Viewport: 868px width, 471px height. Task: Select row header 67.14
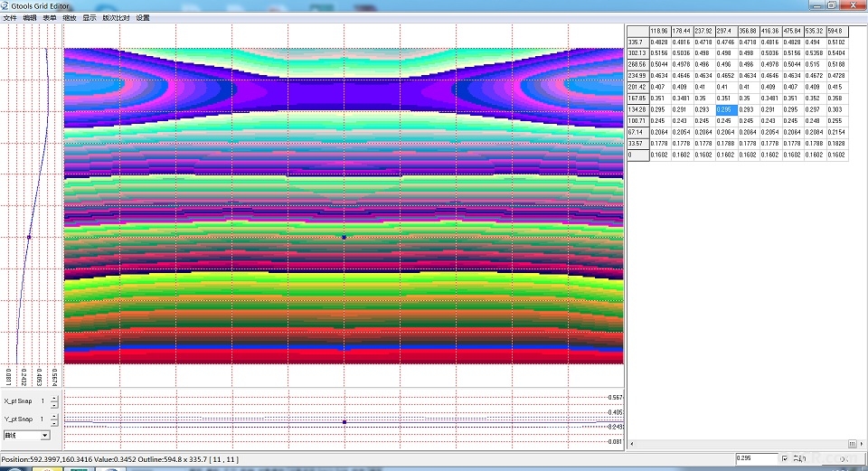tap(638, 132)
